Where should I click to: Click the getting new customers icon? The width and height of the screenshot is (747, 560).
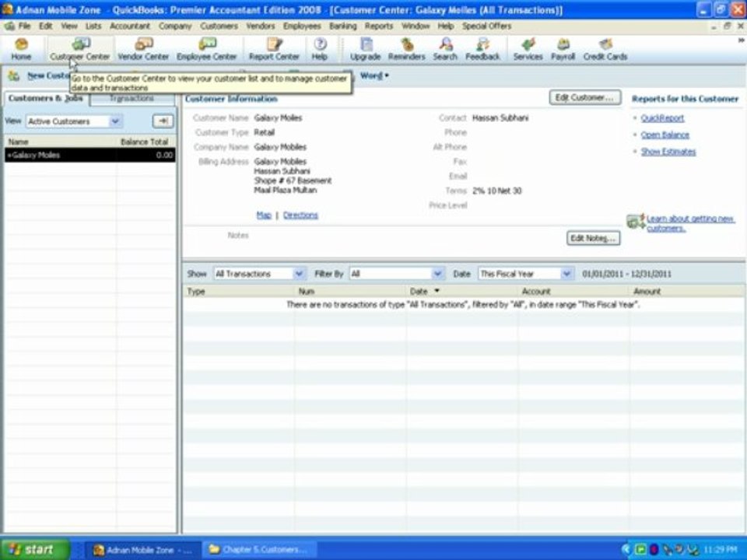point(636,221)
